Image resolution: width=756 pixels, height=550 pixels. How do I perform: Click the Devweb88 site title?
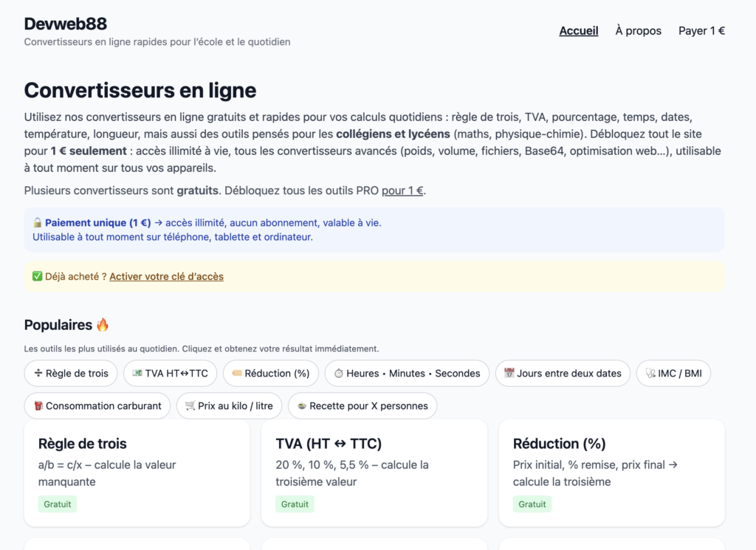click(65, 24)
